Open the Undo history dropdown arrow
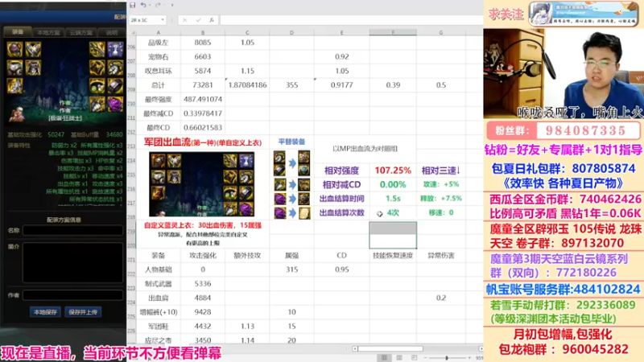644x362 pixels. pyautogui.click(x=149, y=5)
